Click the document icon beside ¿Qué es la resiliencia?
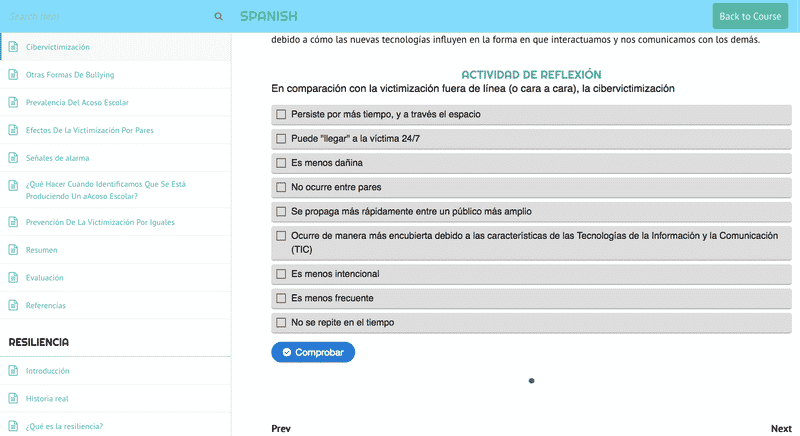 coord(13,426)
